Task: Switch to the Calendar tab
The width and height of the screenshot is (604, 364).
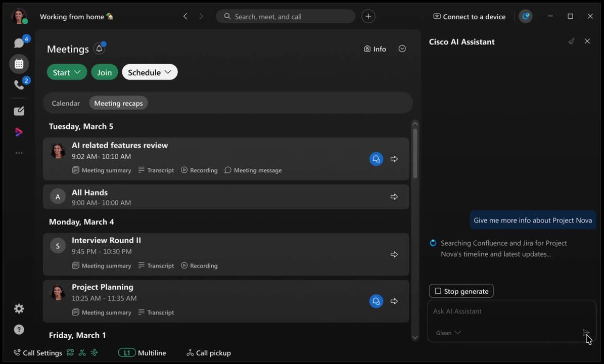Action: (x=66, y=103)
